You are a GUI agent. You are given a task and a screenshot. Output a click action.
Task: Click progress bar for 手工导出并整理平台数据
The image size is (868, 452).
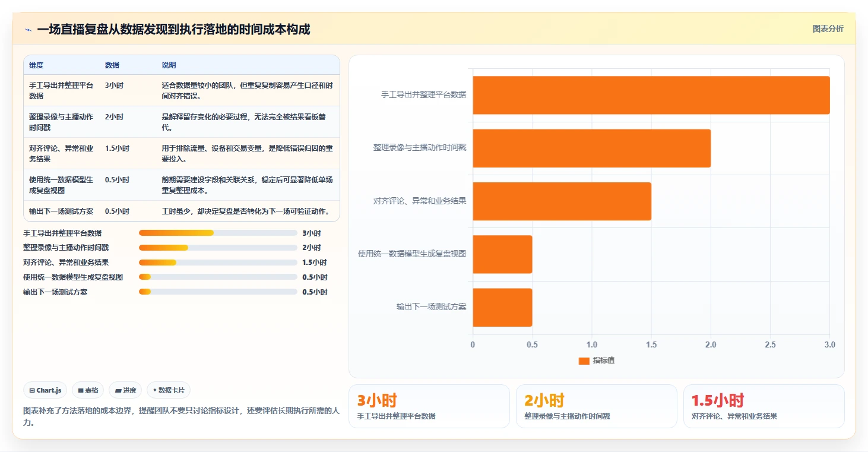coord(218,233)
